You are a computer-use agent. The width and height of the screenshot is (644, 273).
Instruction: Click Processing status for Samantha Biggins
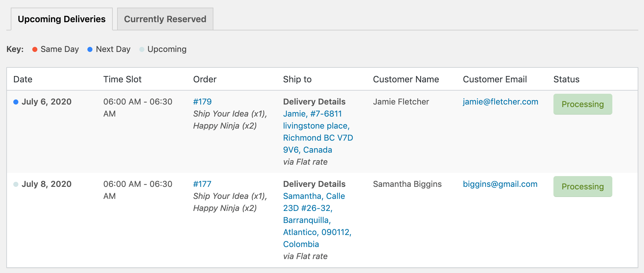pos(583,187)
